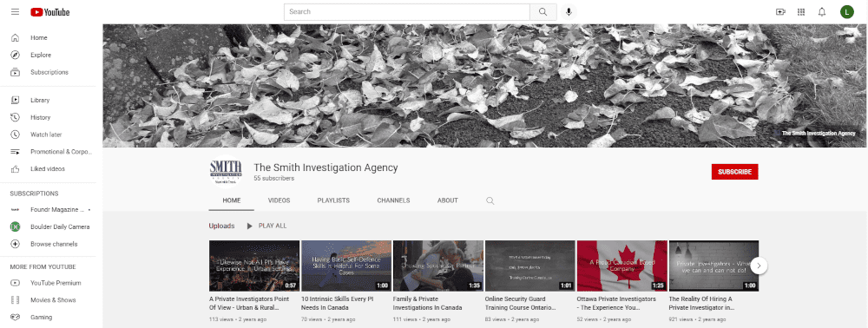868x328 pixels.
Task: Click the Foundr Magazine channel icon
Action: pos(15,210)
